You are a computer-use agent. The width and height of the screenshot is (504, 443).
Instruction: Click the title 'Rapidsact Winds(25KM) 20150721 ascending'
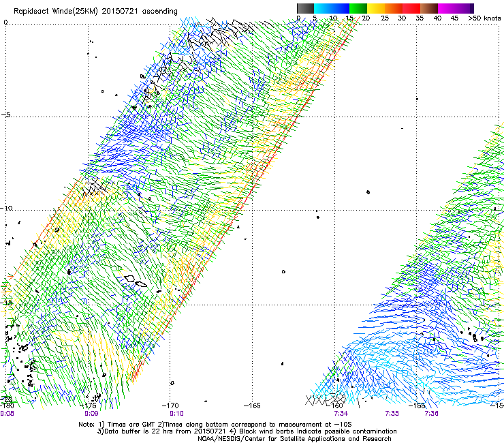95,11
